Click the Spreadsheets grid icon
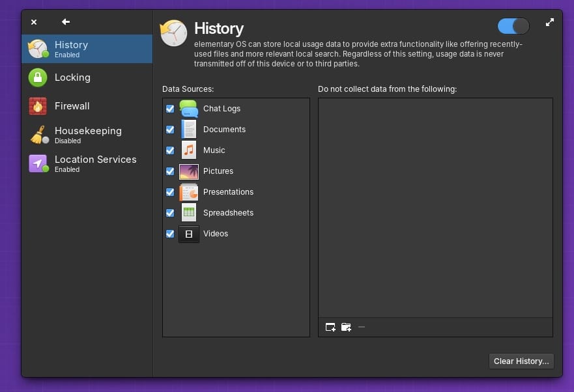Viewport: 574px width, 392px height. [188, 213]
